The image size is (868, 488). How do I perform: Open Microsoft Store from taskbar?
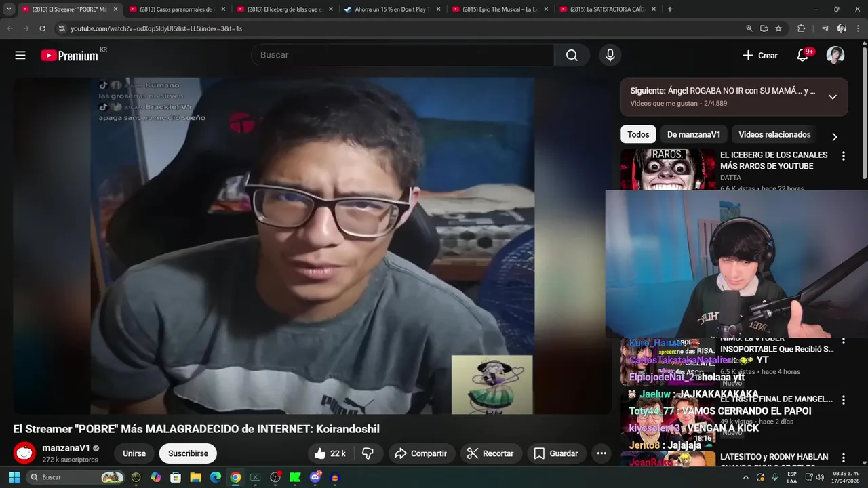pos(176,477)
